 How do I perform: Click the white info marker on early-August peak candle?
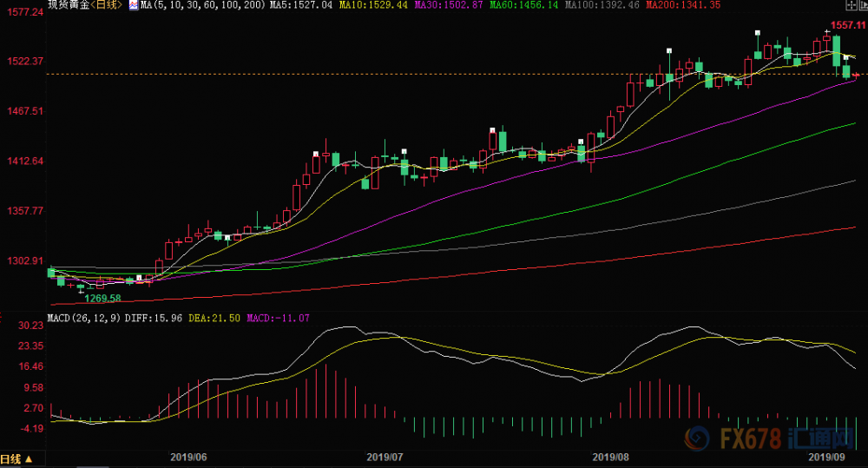point(669,51)
